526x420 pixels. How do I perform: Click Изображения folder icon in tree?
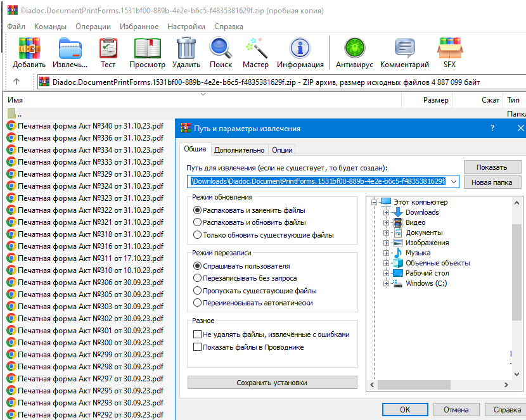(x=398, y=243)
